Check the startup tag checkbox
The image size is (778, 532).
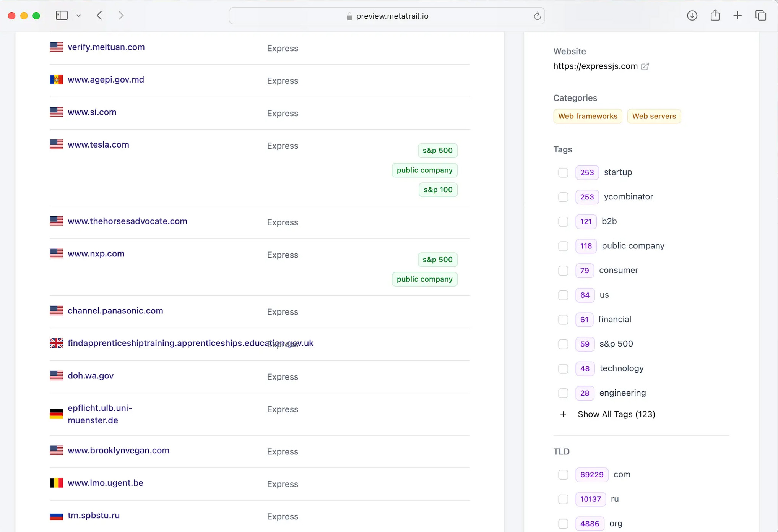pyautogui.click(x=563, y=172)
